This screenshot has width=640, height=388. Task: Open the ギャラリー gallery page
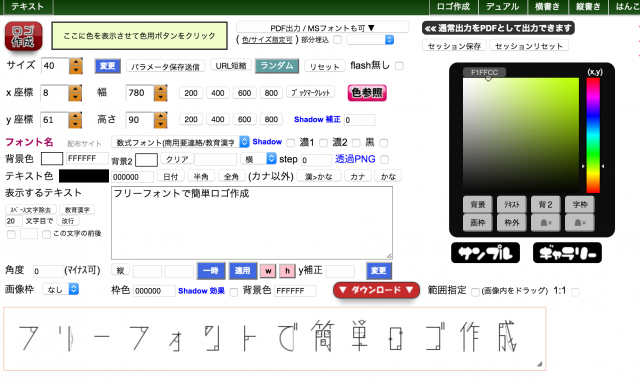pyautogui.click(x=567, y=253)
